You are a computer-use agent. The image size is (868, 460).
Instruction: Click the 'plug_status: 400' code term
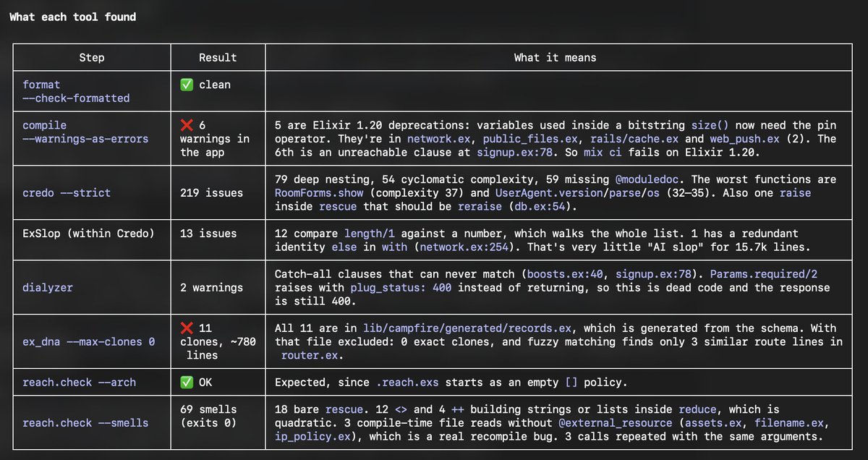(401, 287)
